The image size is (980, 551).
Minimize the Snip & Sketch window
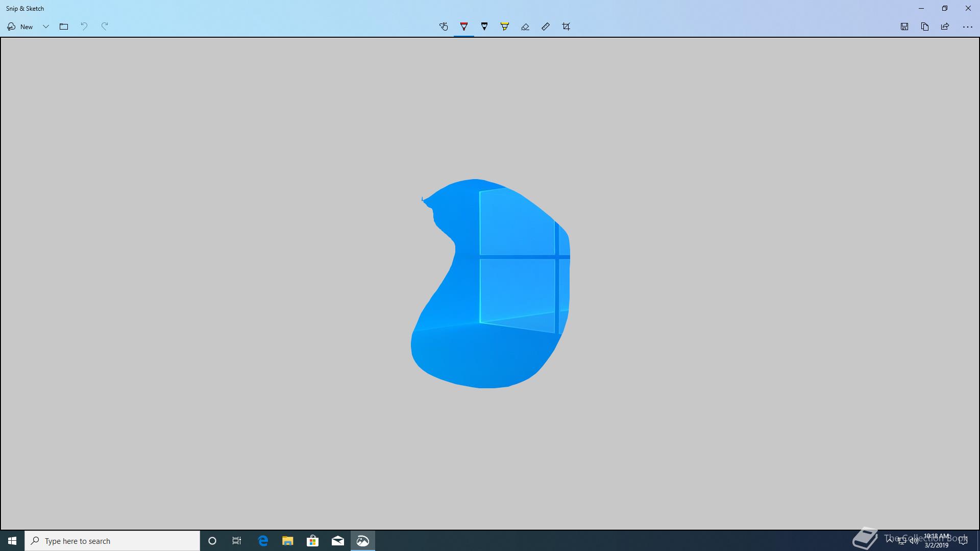[921, 8]
